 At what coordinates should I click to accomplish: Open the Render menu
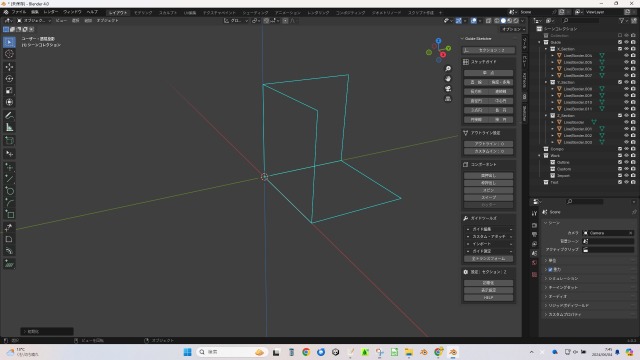tap(51, 12)
